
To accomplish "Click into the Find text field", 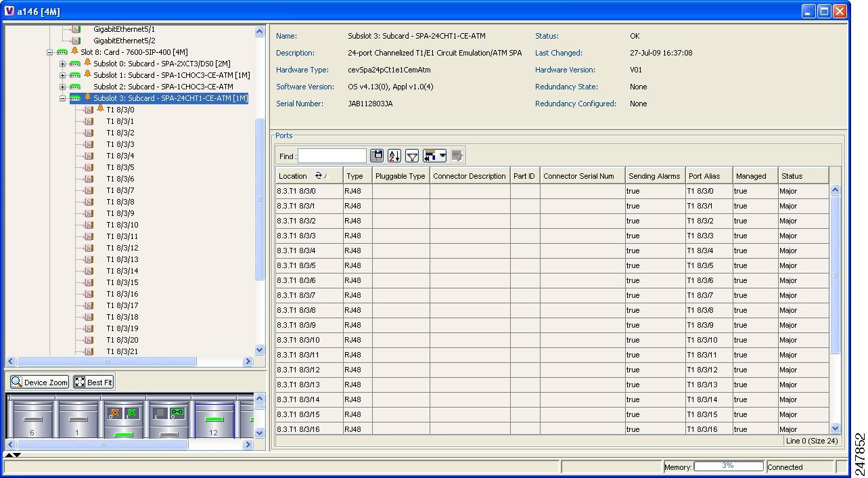I will pyautogui.click(x=332, y=156).
